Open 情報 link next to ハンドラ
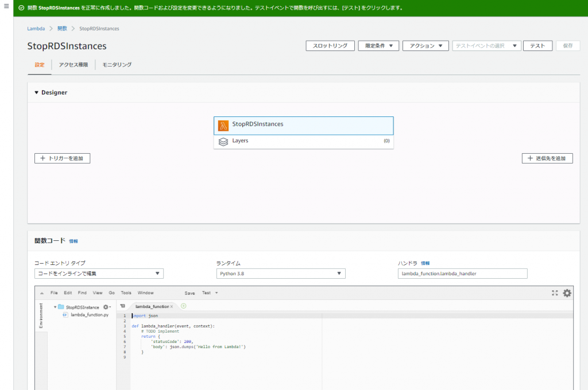Image resolution: width=588 pixels, height=390 pixels. 425,263
